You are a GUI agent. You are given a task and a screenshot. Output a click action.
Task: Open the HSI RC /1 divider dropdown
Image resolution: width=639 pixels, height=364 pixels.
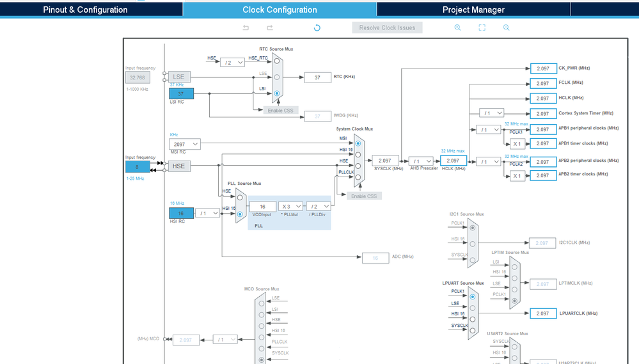[x=207, y=213]
